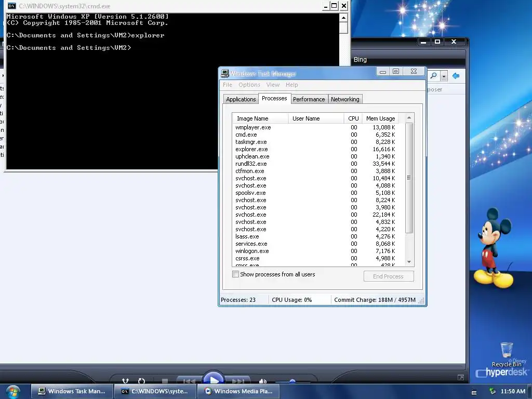This screenshot has height=399, width=532.
Task: Click the process list scroll-down arrow
Action: tap(409, 262)
